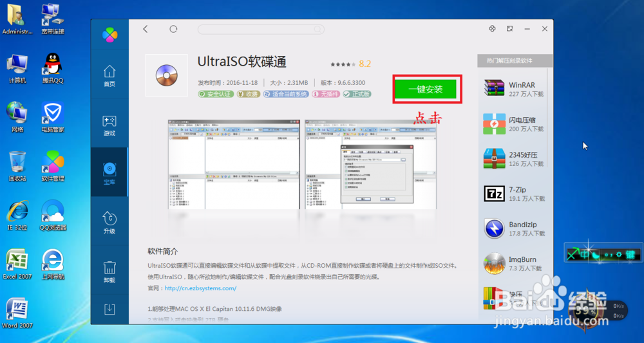Screen dimensions: 644x343
Task: Select the 电脑管家 desktop shortcut
Action: coord(53,117)
